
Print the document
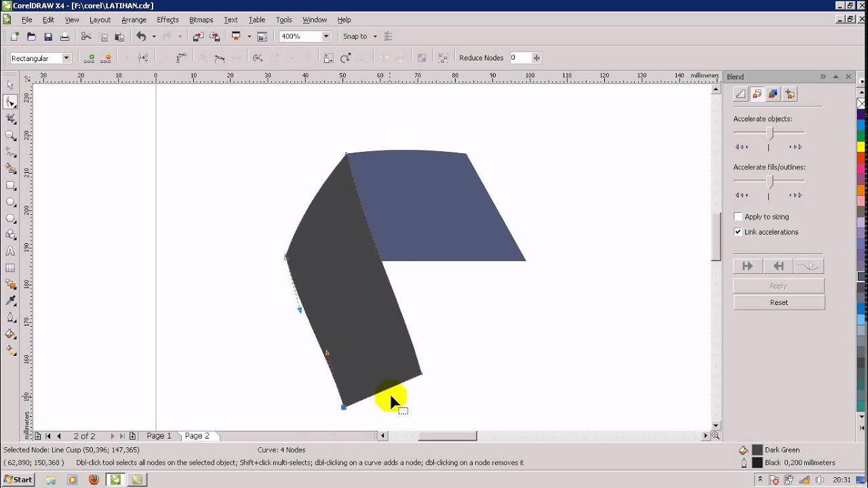(x=64, y=37)
